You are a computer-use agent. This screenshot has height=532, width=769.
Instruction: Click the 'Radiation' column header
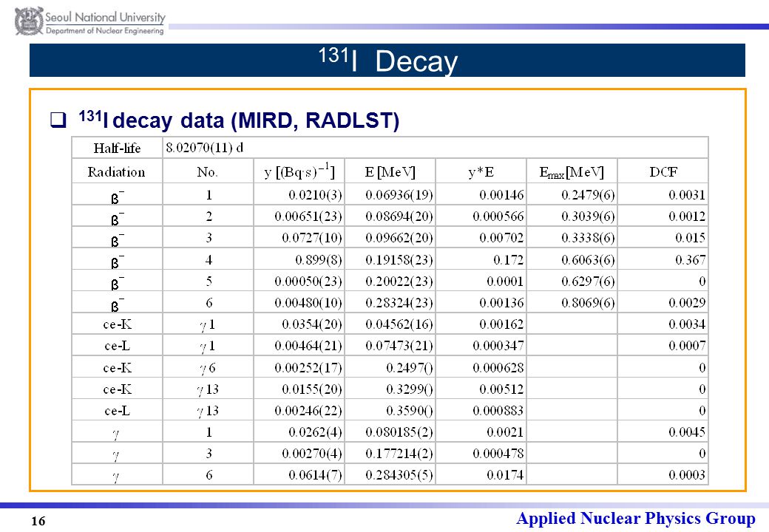117,172
